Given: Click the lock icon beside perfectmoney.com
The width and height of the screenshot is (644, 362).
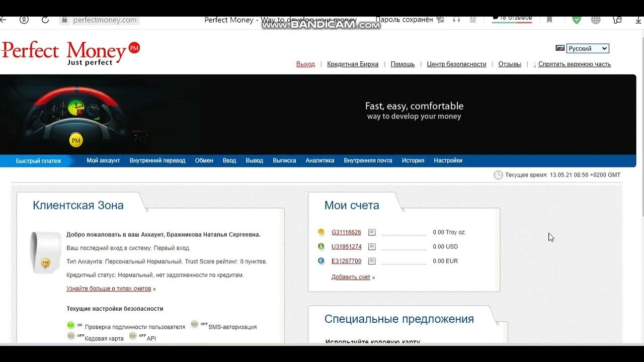Looking at the screenshot, I should click(x=64, y=20).
